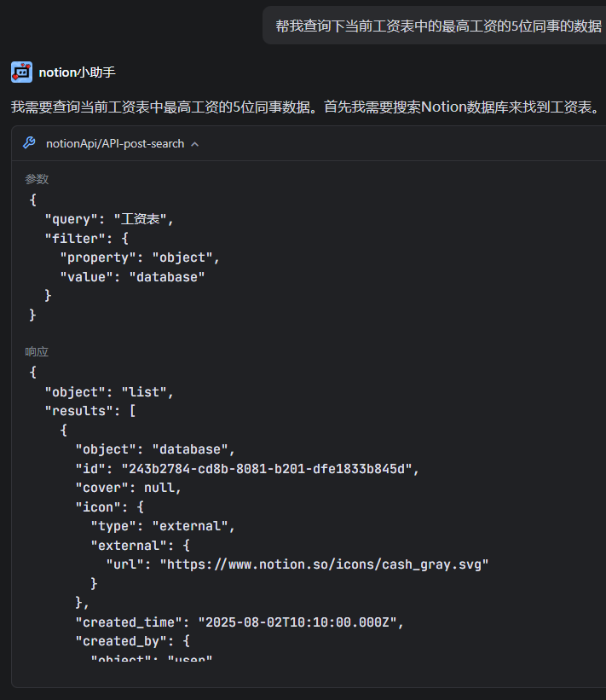Click the "created_by": { line
This screenshot has height=700, width=606.
132,641
